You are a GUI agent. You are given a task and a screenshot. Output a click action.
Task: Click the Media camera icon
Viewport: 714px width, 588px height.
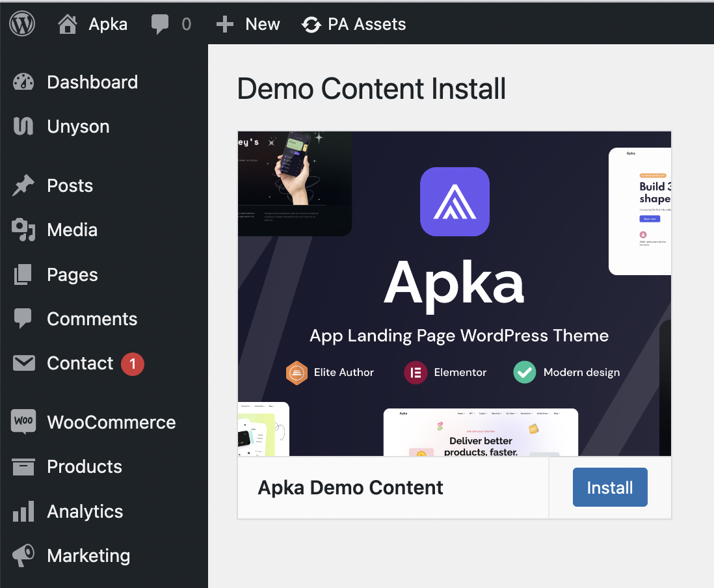tap(23, 230)
